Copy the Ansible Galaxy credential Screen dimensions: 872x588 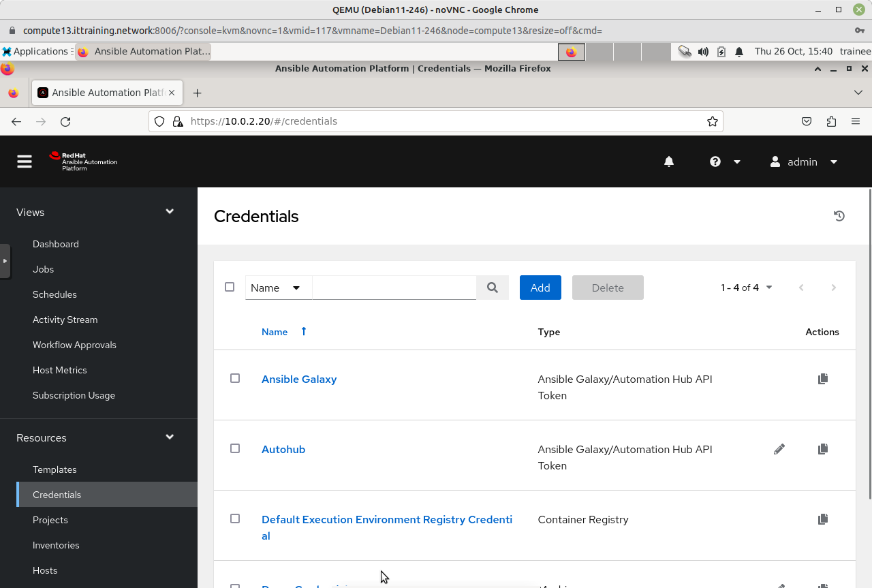click(x=823, y=379)
